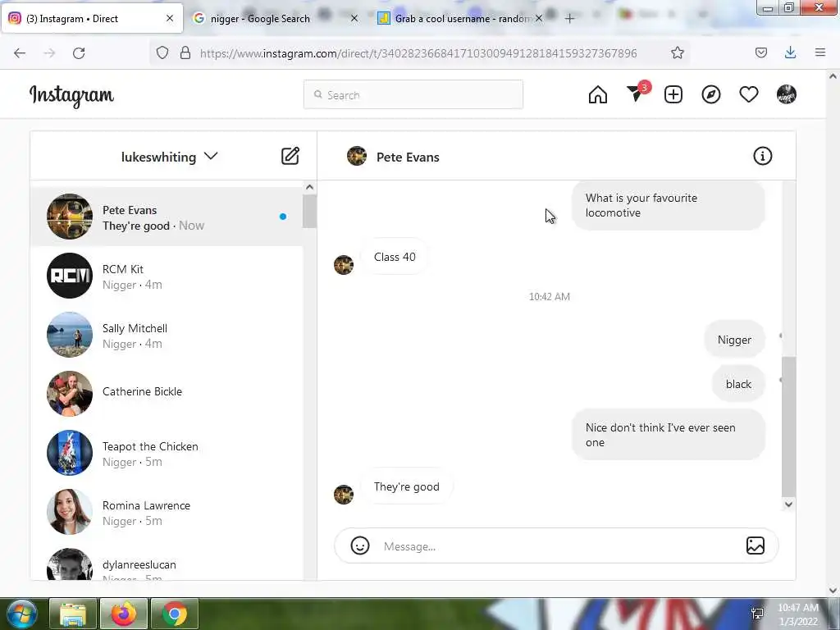Open the Firefox hamburger menu
The height and width of the screenshot is (630, 840).
pyautogui.click(x=820, y=52)
